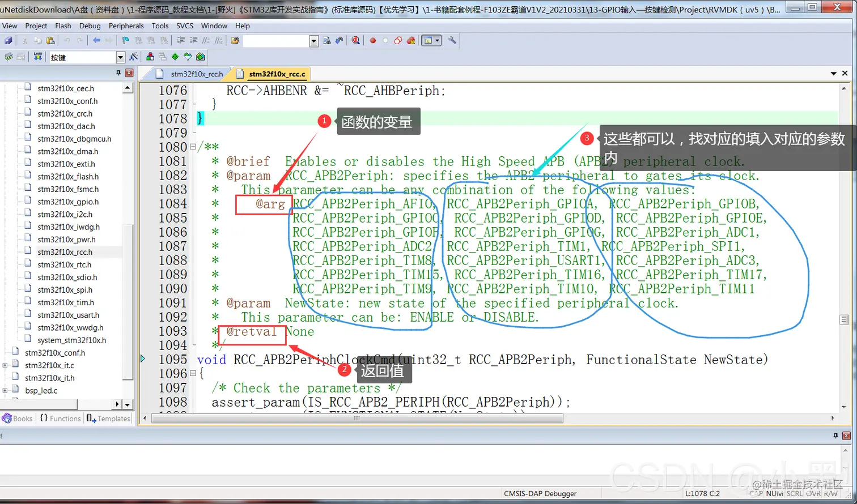Viewport: 857px width, 504px height.
Task: Click the Select Software Packs icon
Action: click(x=188, y=57)
